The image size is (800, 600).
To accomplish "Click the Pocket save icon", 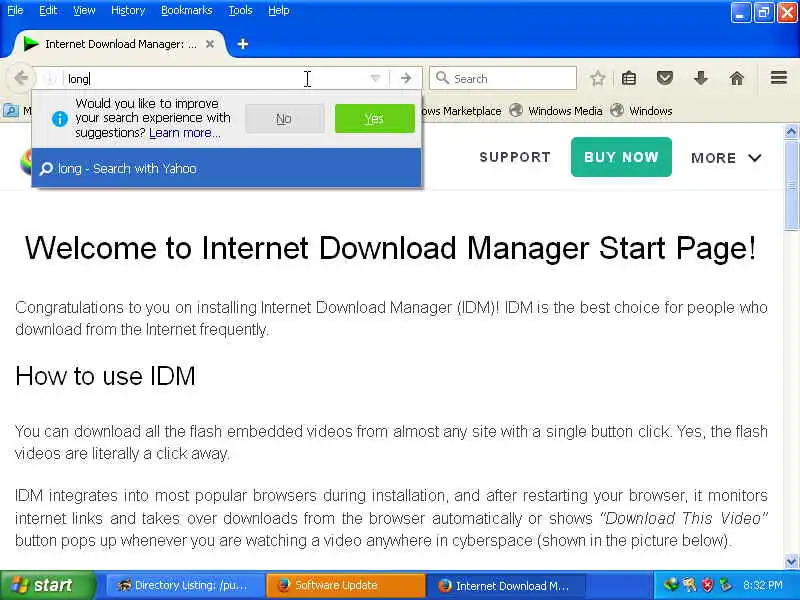I will click(x=664, y=78).
